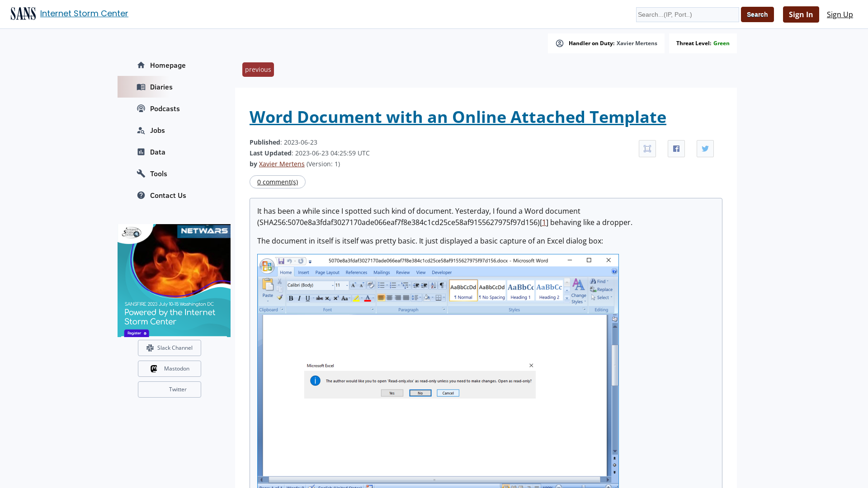Click the SANS Internet Storm Center logo
This screenshot has width=868, height=488.
[x=23, y=13]
